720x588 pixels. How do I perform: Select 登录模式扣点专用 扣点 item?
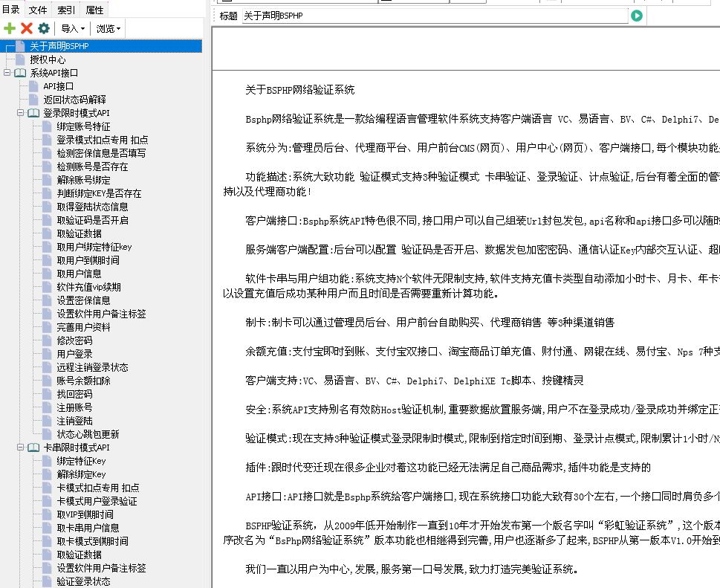[x=103, y=140]
